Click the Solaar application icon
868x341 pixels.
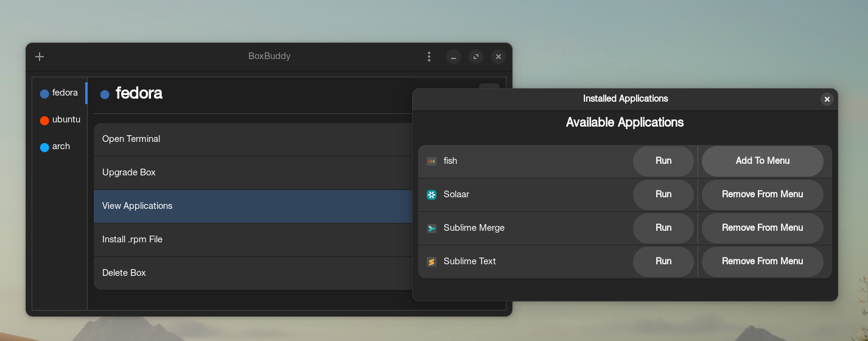432,195
